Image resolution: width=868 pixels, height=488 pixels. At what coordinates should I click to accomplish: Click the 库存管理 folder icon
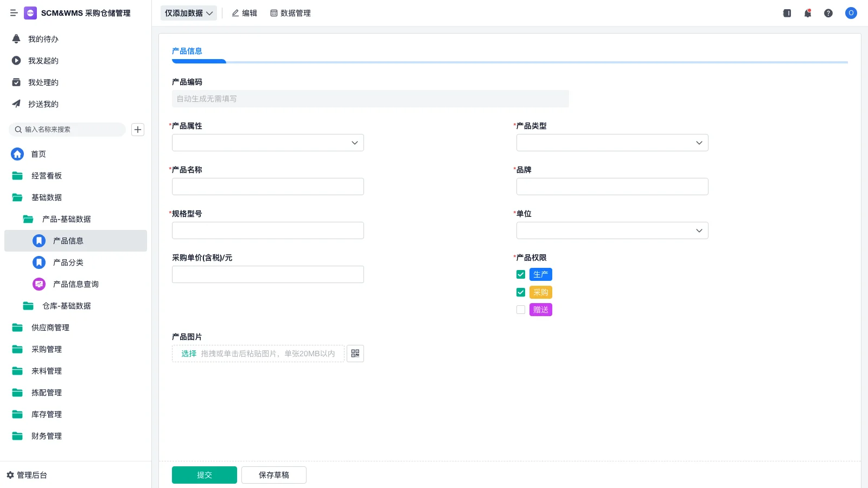(17, 414)
